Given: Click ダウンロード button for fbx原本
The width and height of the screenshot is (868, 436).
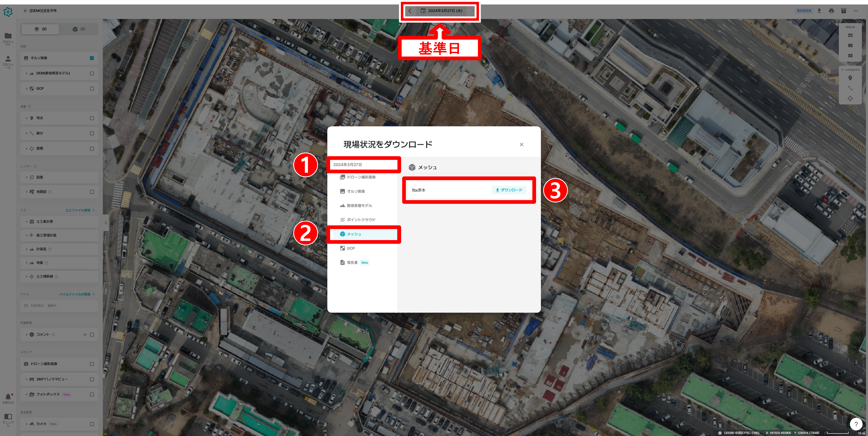Looking at the screenshot, I should [509, 190].
